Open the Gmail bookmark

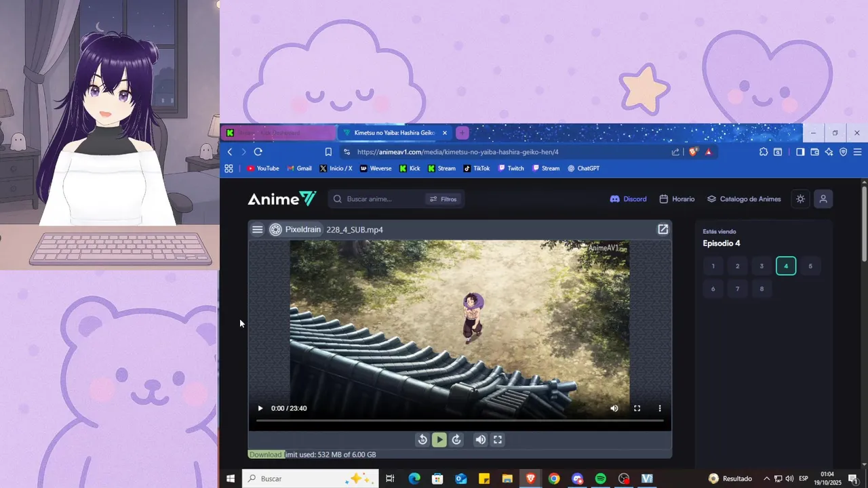[299, 168]
